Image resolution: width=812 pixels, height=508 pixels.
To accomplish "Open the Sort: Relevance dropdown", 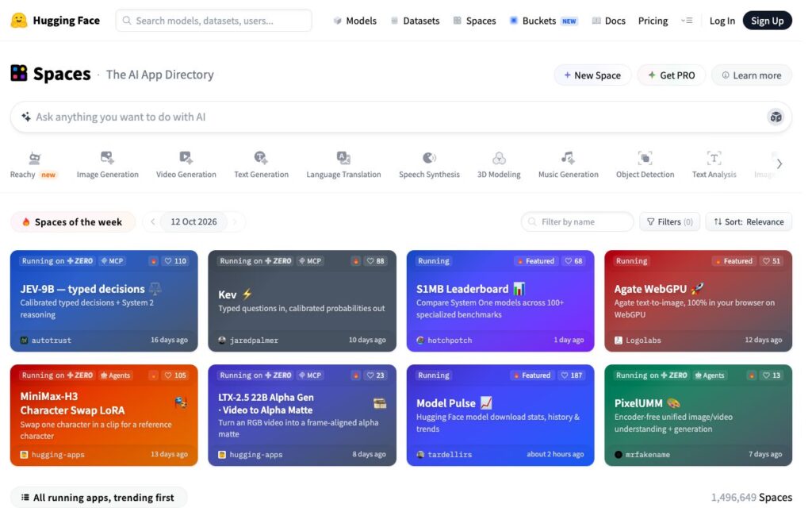I will (749, 222).
